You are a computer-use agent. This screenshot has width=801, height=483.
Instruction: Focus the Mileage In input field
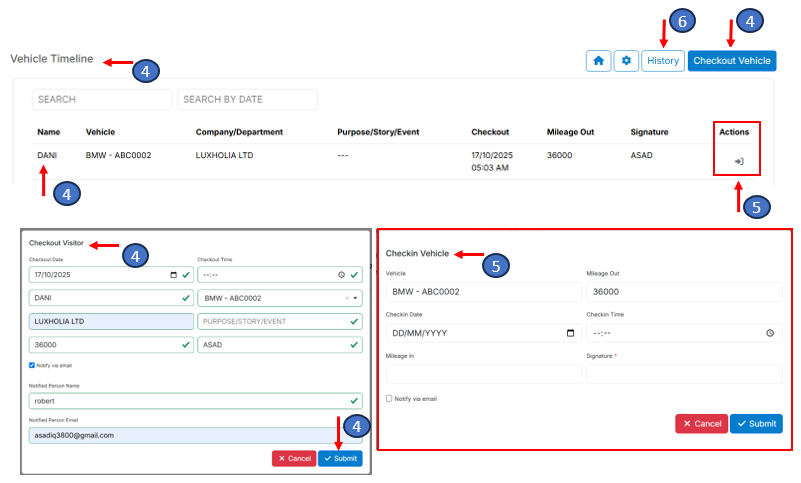tap(483, 374)
